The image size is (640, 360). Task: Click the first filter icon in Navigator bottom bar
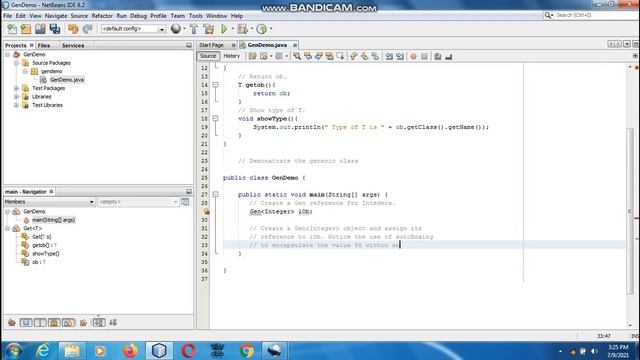[x=12, y=323]
